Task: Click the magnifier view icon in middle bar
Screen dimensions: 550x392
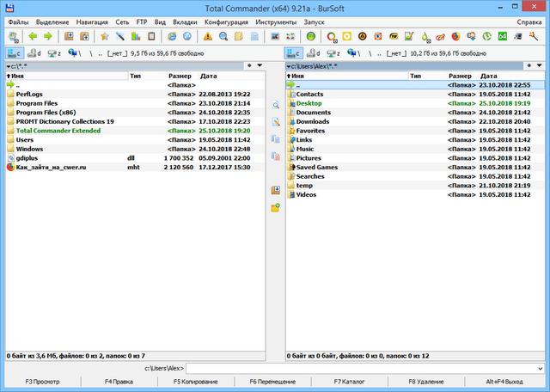Action: pos(276,105)
